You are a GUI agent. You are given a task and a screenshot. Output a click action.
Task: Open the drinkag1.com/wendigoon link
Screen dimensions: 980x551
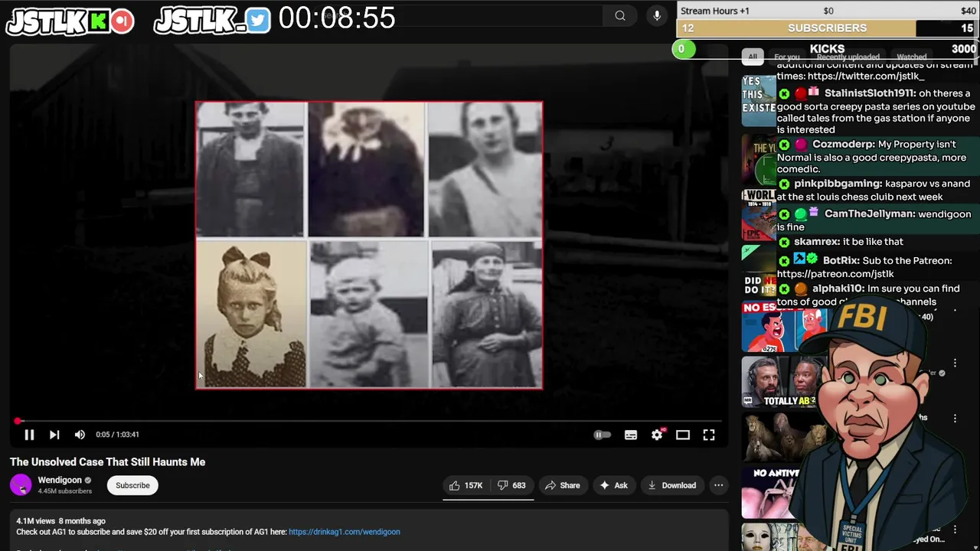tap(344, 532)
